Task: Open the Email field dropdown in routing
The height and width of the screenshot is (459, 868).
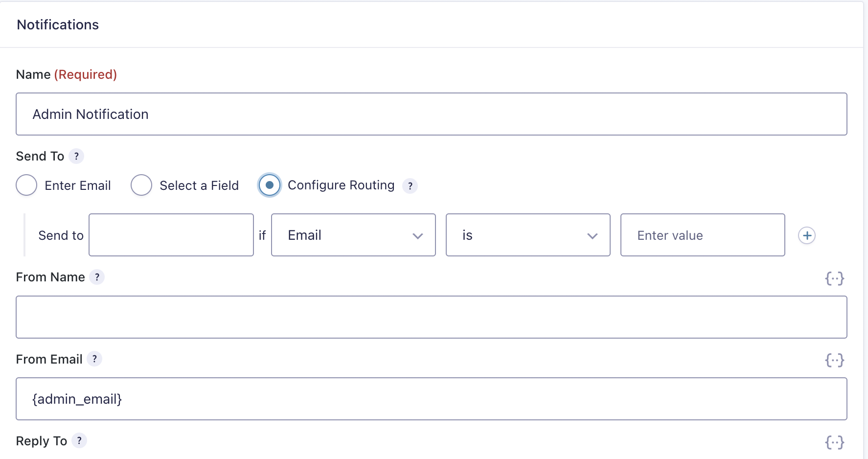Action: pyautogui.click(x=353, y=235)
